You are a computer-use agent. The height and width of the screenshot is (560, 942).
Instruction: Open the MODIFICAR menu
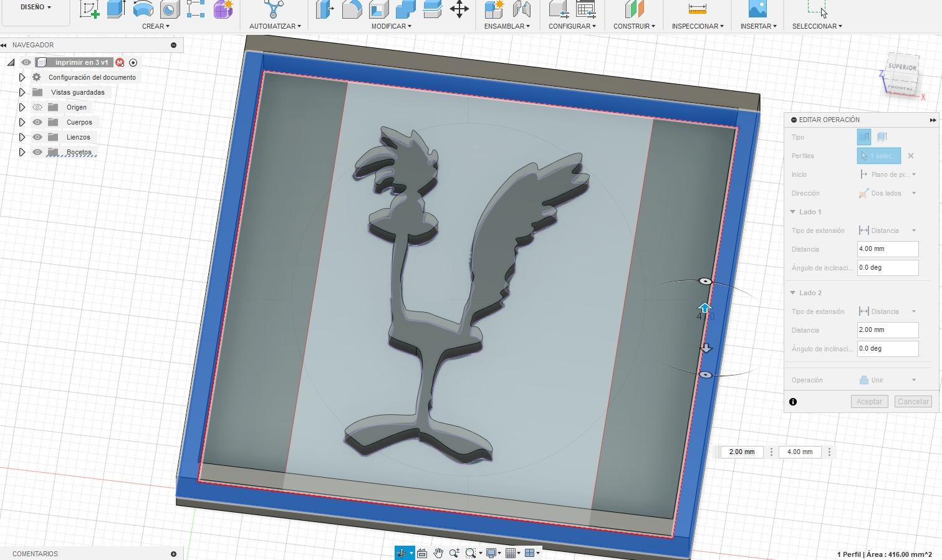[x=392, y=26]
